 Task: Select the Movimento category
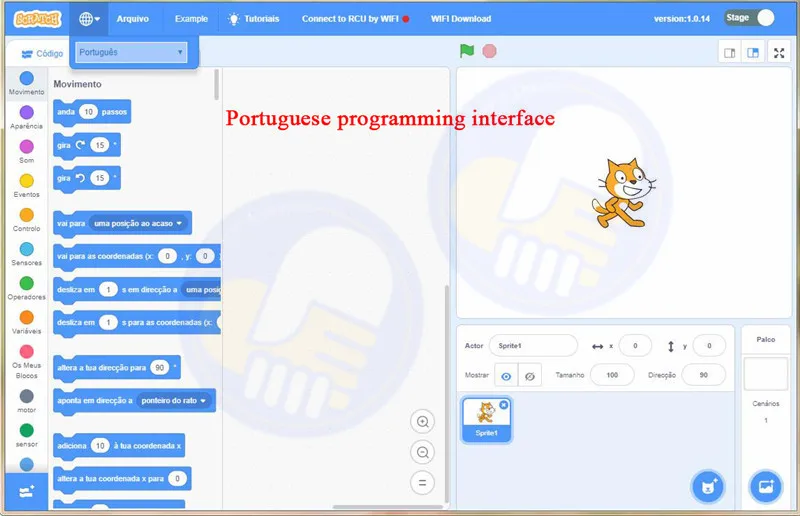click(27, 83)
